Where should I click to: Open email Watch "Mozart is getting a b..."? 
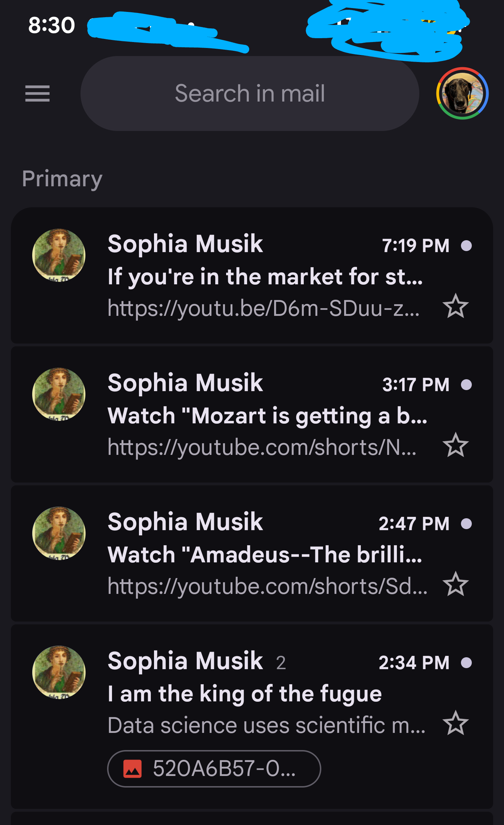(267, 416)
